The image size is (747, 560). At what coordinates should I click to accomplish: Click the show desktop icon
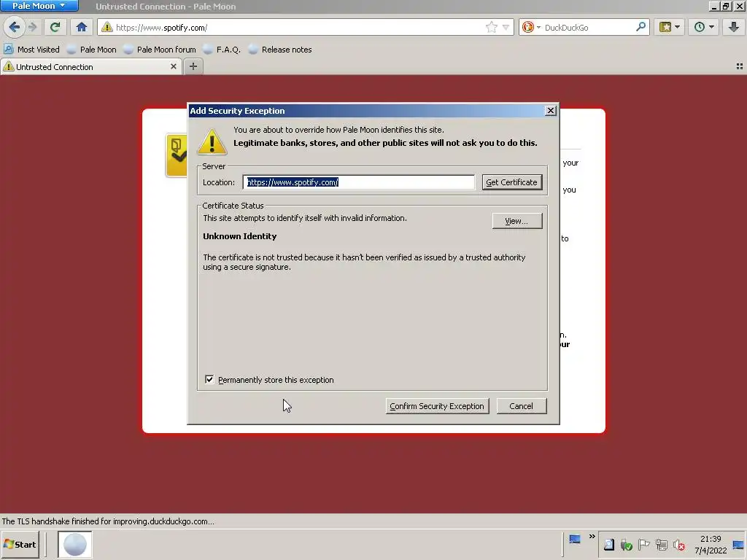738,545
